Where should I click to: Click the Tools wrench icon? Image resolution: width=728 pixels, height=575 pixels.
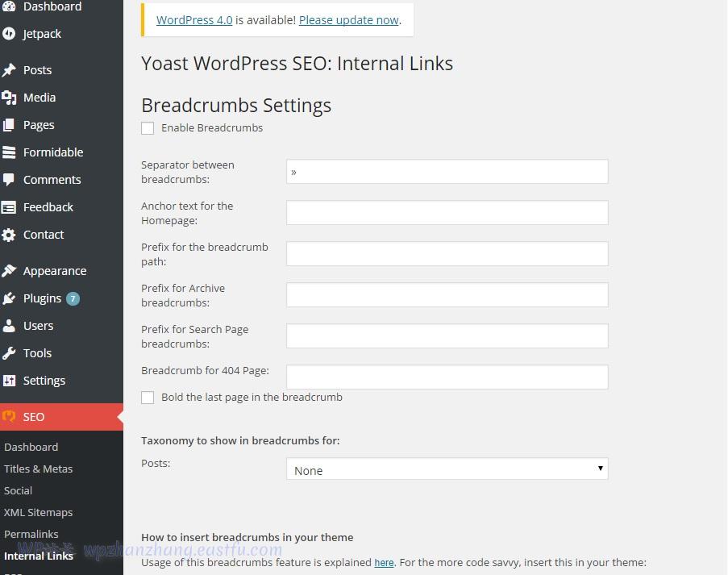click(x=9, y=353)
